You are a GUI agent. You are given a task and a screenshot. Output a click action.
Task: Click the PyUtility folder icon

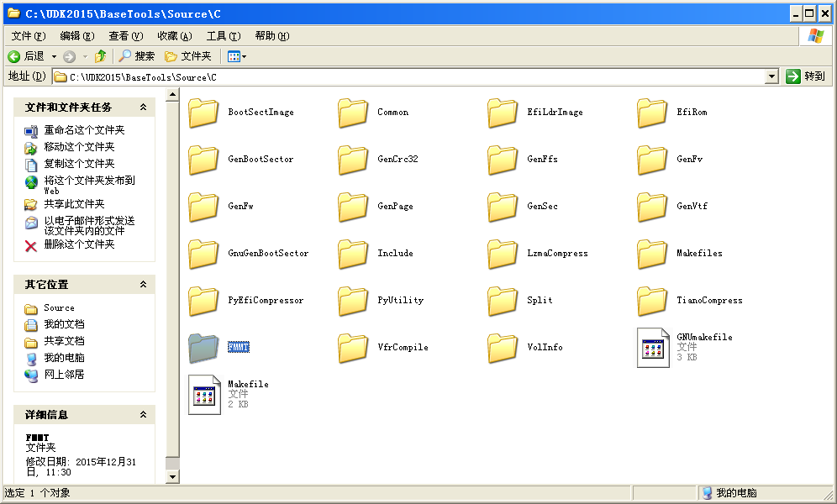[x=353, y=300]
